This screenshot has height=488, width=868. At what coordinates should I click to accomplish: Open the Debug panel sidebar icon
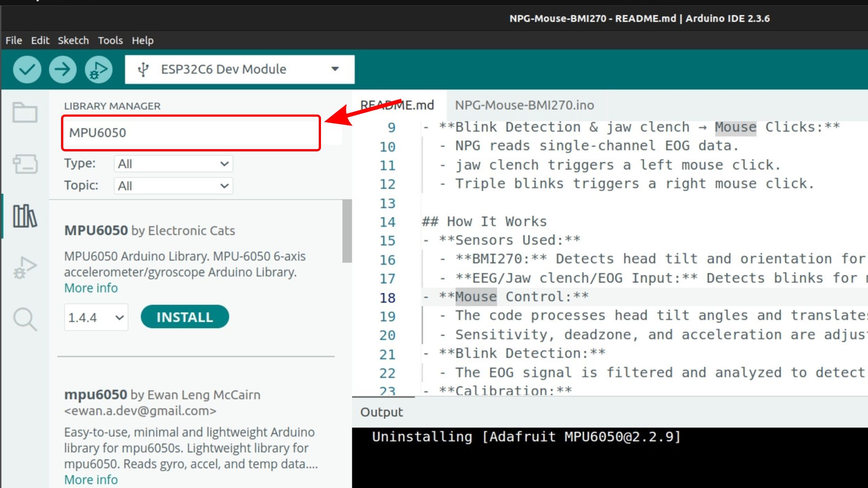(25, 267)
